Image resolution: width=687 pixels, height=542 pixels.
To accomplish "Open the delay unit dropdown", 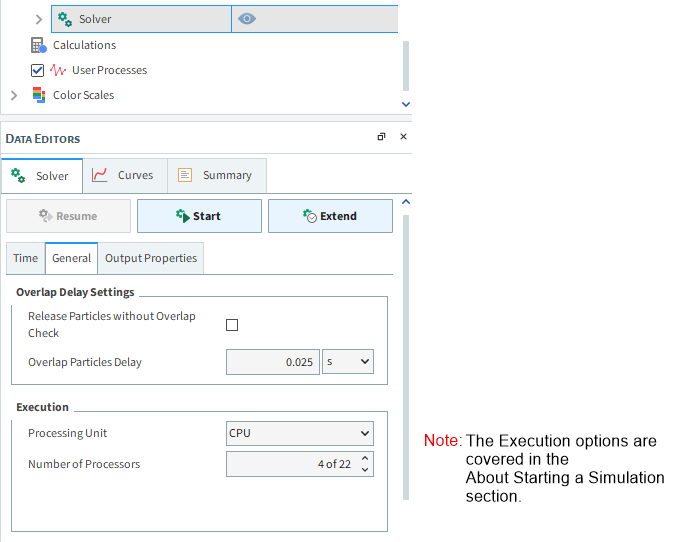I will [348, 361].
